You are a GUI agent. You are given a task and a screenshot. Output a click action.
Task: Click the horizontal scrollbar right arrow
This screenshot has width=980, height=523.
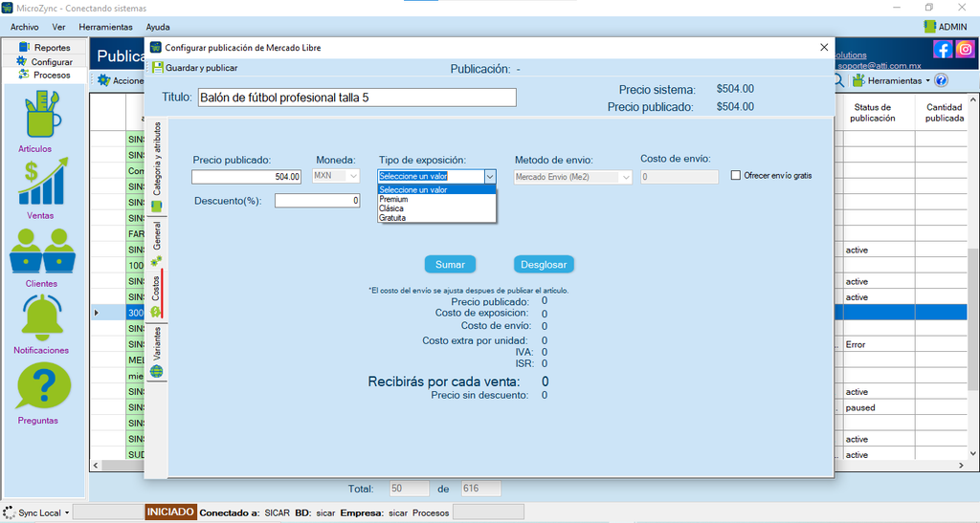[961, 465]
